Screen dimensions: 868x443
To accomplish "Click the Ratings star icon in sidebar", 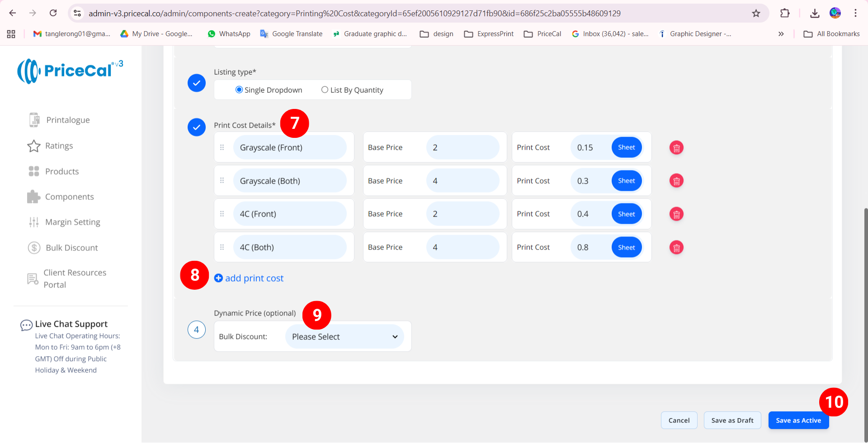I will pyautogui.click(x=34, y=146).
